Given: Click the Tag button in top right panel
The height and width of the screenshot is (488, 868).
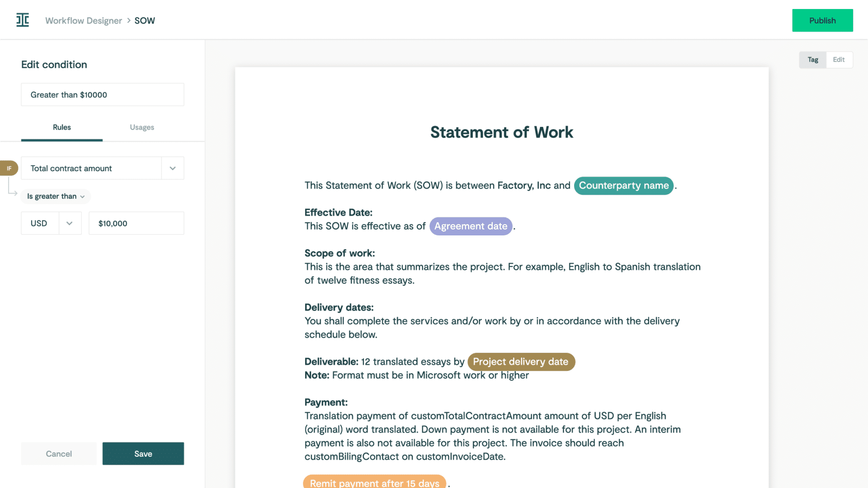Looking at the screenshot, I should click(812, 60).
